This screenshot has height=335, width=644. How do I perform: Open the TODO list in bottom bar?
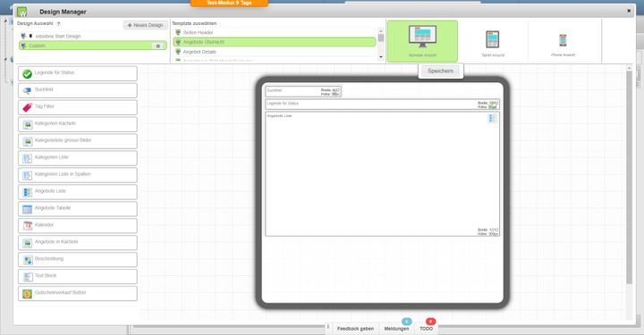(x=426, y=329)
